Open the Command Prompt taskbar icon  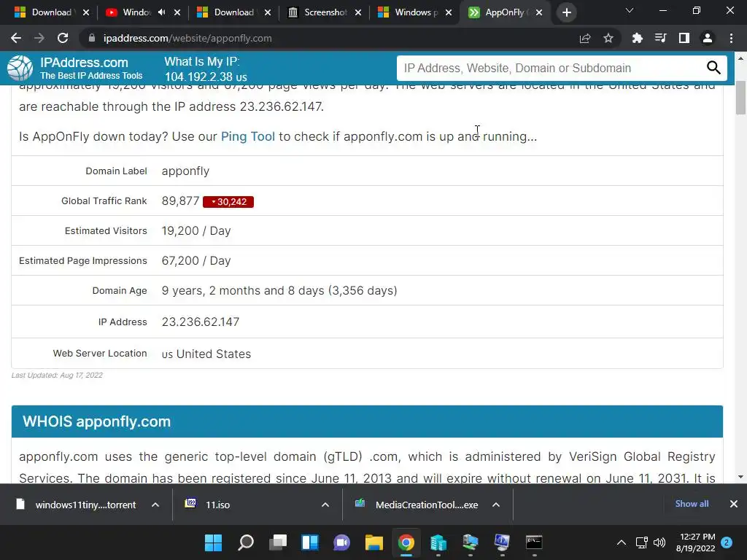coord(534,542)
